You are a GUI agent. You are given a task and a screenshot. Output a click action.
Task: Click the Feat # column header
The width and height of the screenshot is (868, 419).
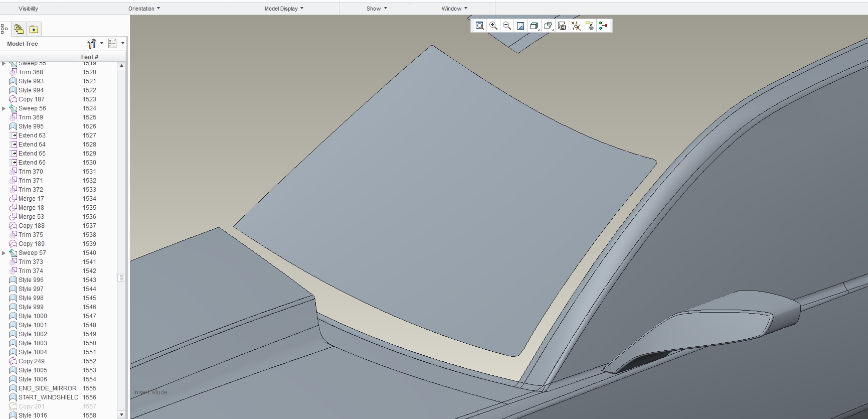click(x=90, y=57)
